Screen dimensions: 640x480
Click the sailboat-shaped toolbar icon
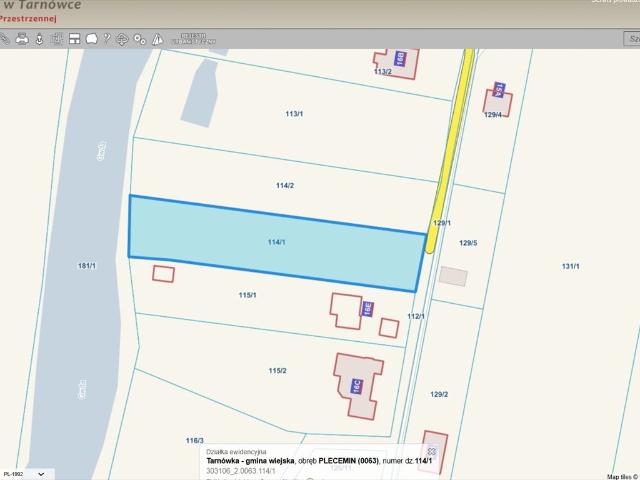click(157, 39)
